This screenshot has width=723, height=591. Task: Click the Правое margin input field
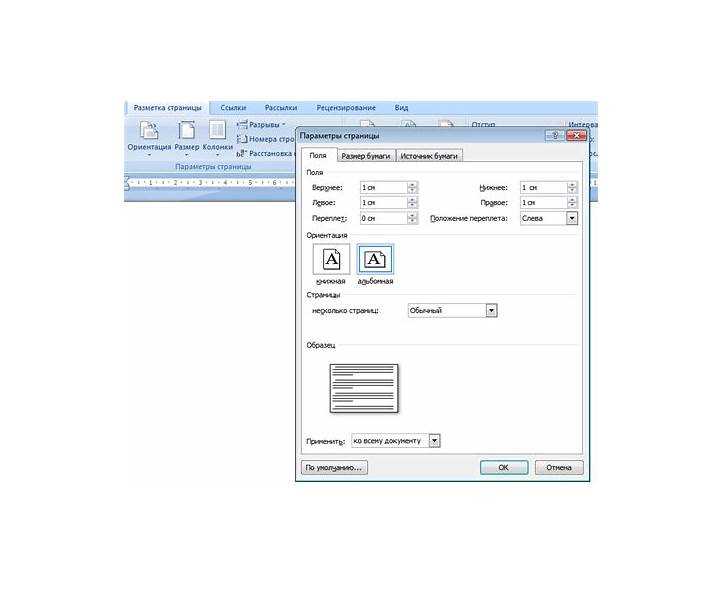coord(543,203)
